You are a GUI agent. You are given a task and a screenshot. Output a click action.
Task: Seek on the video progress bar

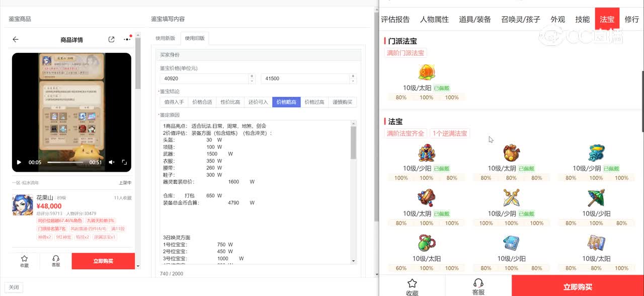[x=65, y=162]
